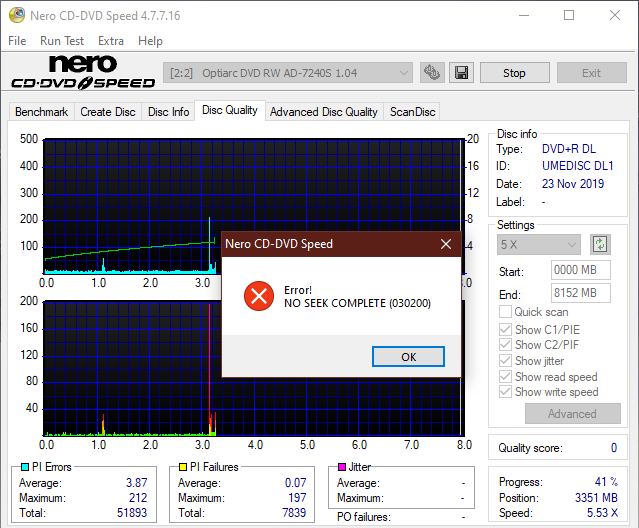The image size is (639, 528).
Task: Click the cyan PI Errors color swatch
Action: [25, 467]
